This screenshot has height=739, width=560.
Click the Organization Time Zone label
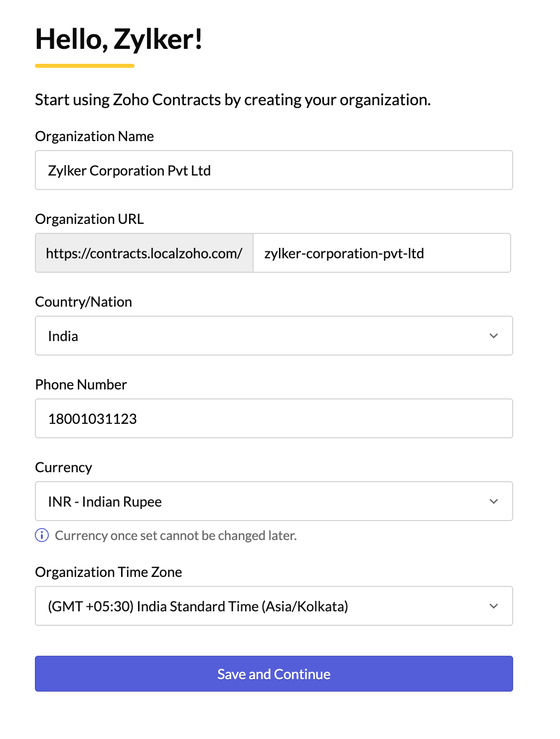[x=108, y=572]
